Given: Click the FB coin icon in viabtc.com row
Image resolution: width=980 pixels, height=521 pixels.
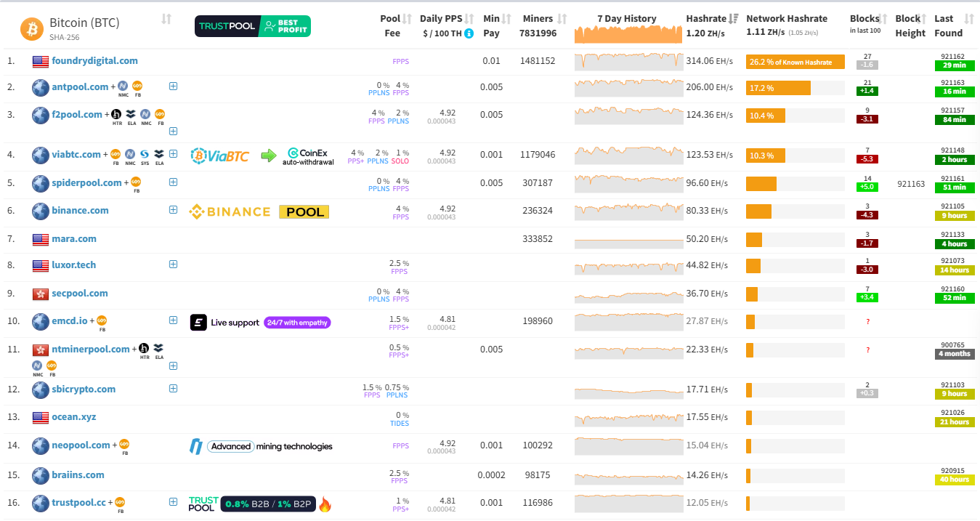Looking at the screenshot, I should pyautogui.click(x=115, y=154).
